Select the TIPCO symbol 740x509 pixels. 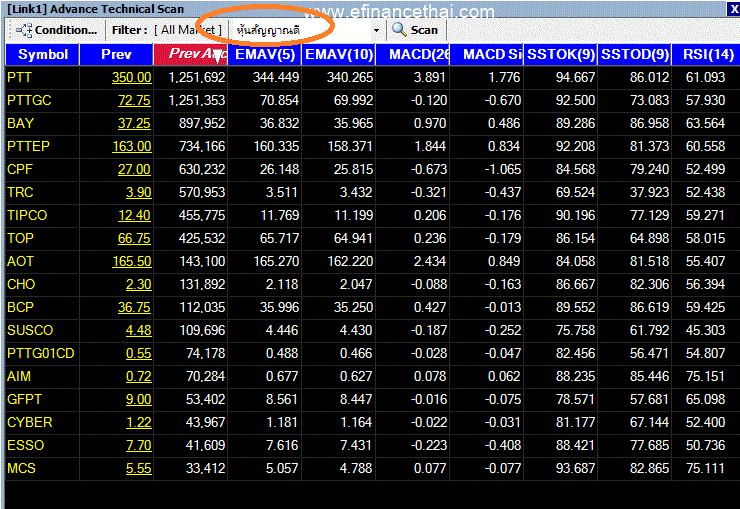27,216
